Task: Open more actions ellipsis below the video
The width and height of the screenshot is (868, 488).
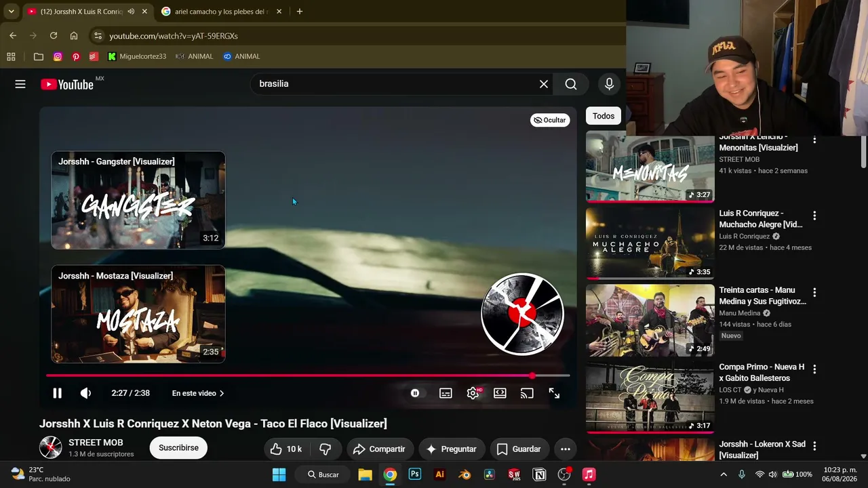Action: 566,449
